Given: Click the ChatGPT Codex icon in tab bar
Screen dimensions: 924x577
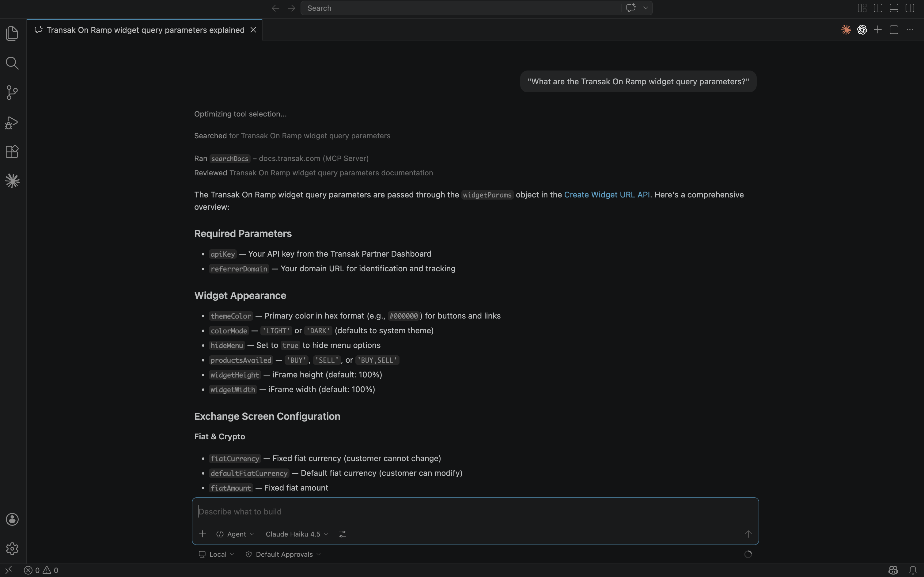Looking at the screenshot, I should (862, 30).
